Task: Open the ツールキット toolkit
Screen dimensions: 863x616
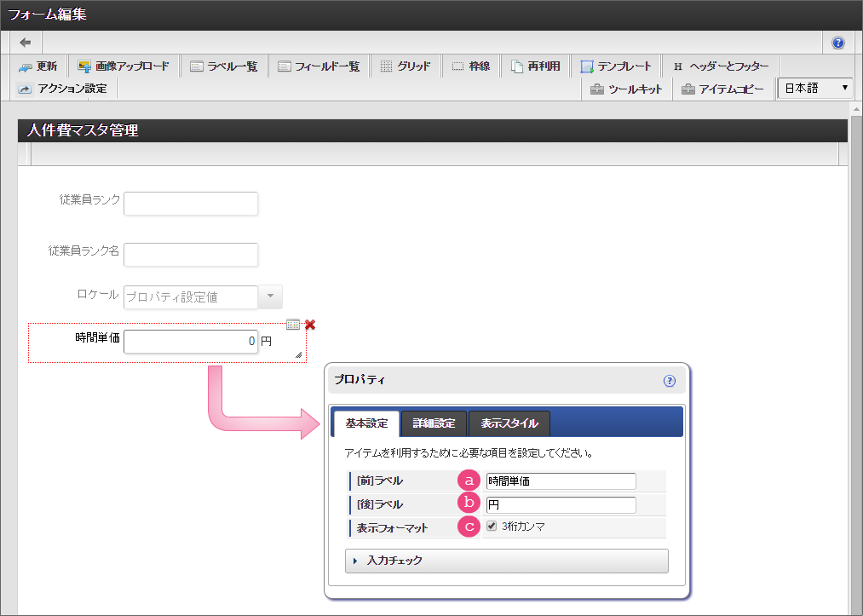Action: 626,89
